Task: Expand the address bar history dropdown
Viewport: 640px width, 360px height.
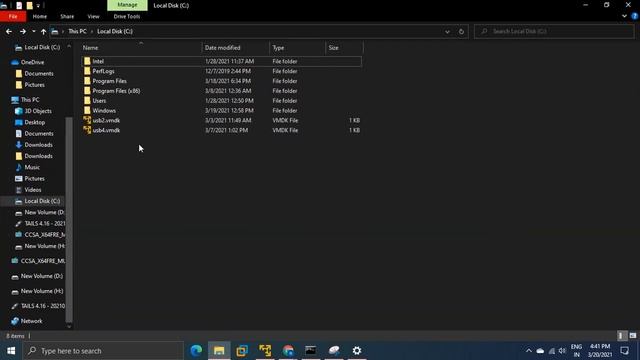Action: 447,31
